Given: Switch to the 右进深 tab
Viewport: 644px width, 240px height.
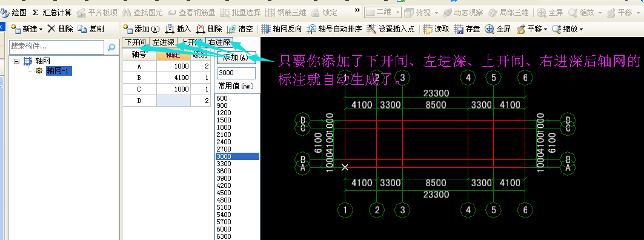Looking at the screenshot, I should tap(219, 42).
